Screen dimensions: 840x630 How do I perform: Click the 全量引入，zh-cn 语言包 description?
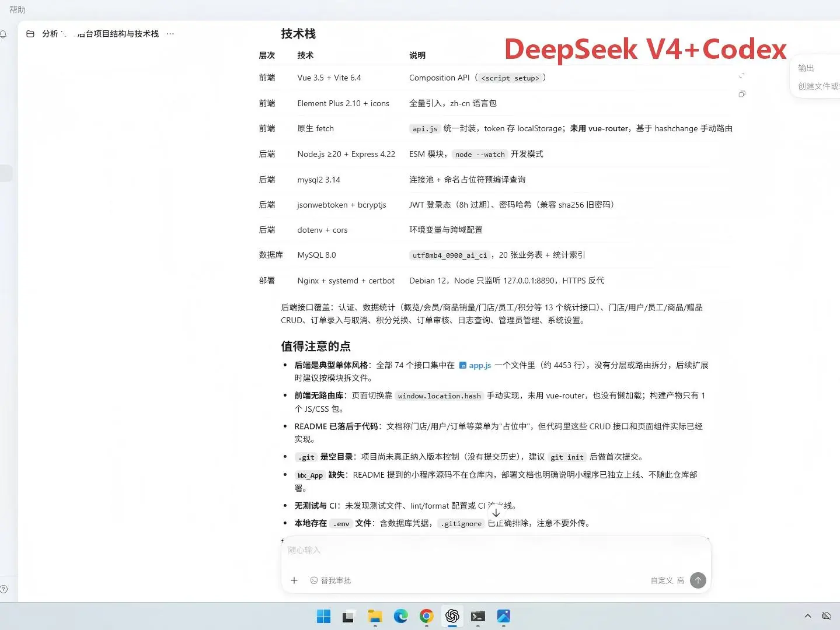(x=453, y=103)
